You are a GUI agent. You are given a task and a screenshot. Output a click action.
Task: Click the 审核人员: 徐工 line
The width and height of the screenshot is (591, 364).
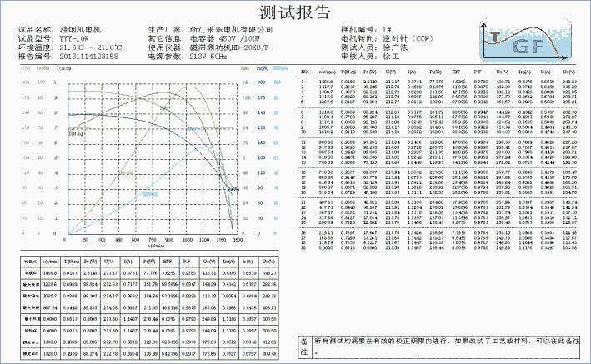coord(370,57)
